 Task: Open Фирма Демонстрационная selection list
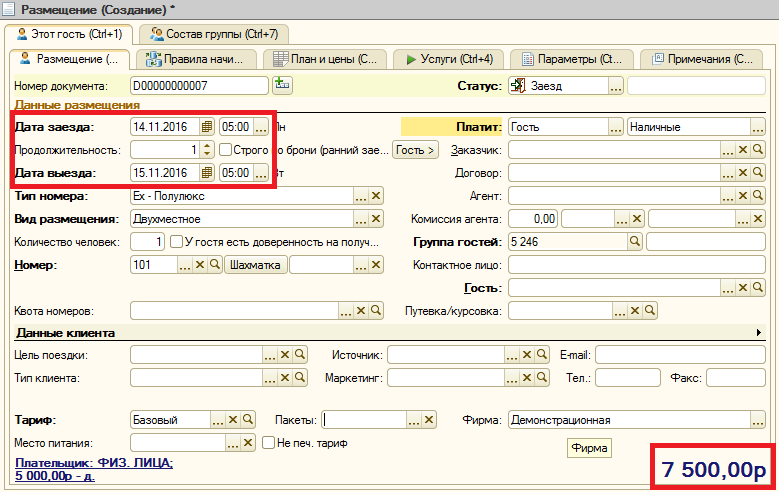[x=758, y=419]
